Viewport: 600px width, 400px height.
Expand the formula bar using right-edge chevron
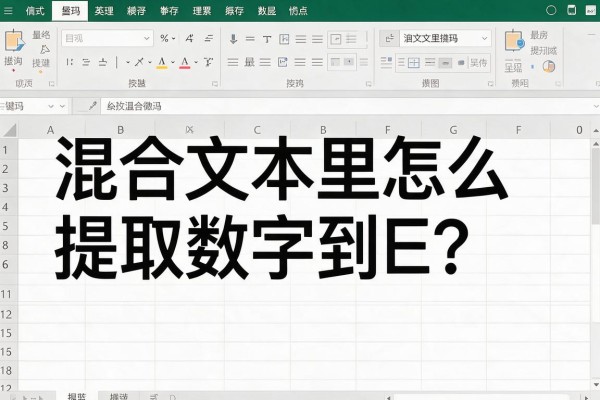[596, 106]
